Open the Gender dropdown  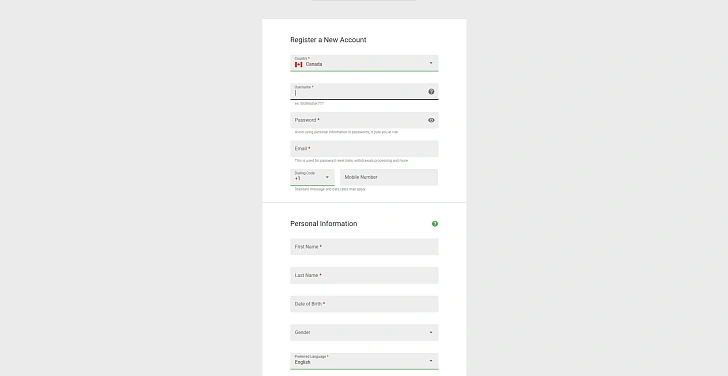coord(364,332)
